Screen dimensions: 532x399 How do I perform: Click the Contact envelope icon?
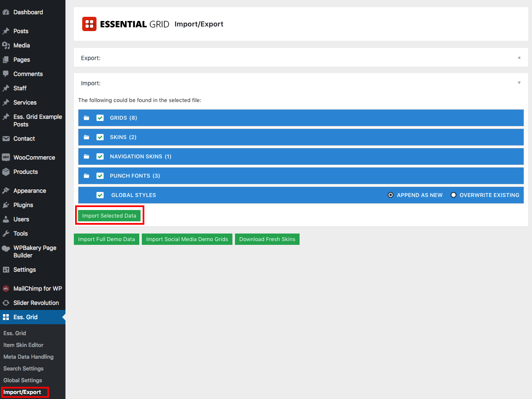(6, 139)
